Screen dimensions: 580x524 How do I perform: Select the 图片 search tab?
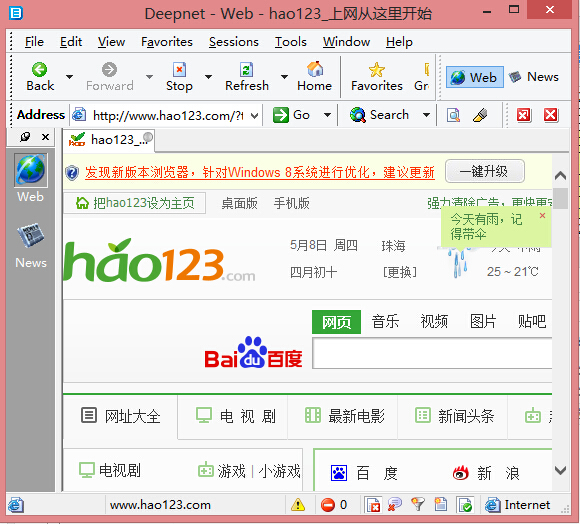tap(483, 321)
